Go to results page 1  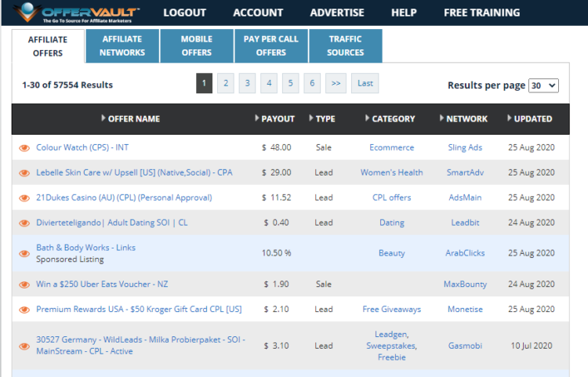coord(204,83)
